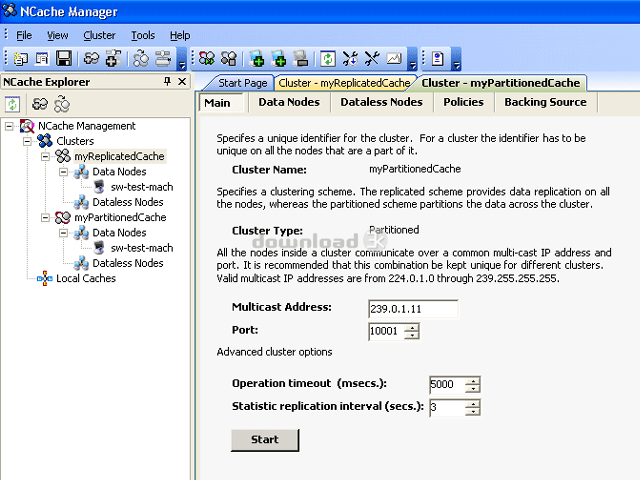The width and height of the screenshot is (640, 480).
Task: Select myReplicatedCache in the tree
Action: (x=119, y=156)
